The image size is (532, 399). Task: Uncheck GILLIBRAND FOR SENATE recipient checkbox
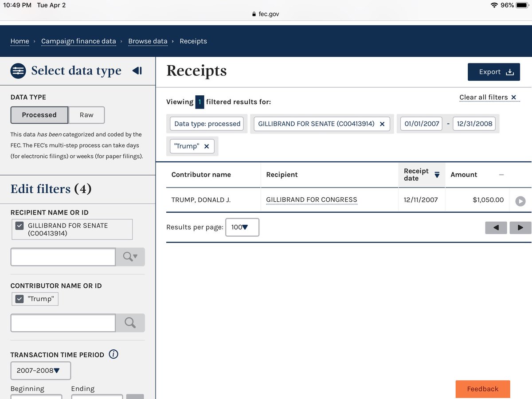tap(19, 226)
